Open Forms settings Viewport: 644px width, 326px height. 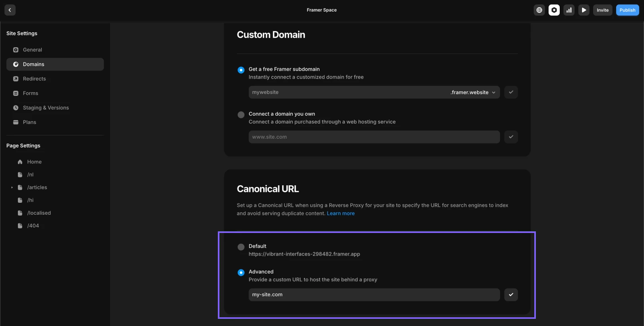(x=55, y=93)
